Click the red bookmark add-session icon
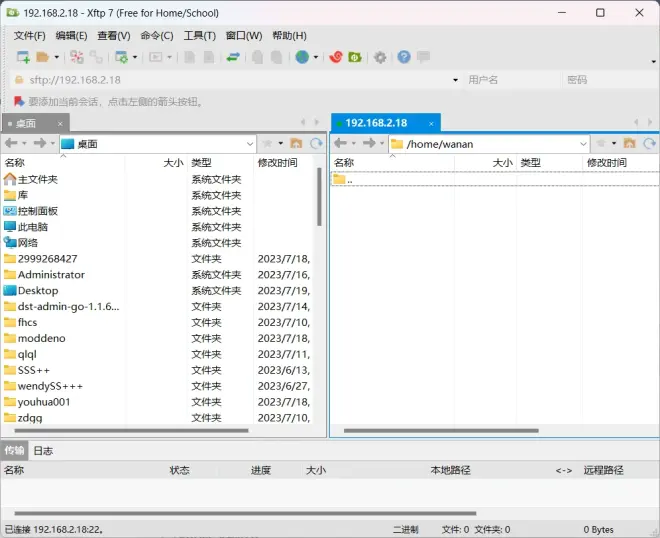The height and width of the screenshot is (538, 660). tap(19, 101)
